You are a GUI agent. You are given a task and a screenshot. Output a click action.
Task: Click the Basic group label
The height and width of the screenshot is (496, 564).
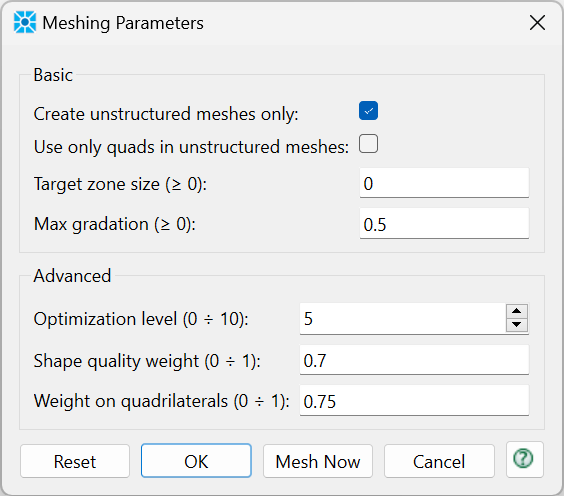pyautogui.click(x=53, y=75)
